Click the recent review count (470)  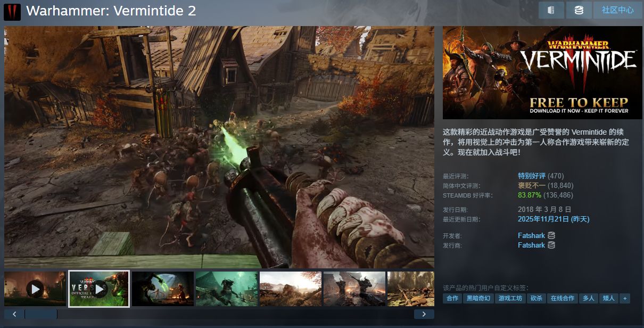[x=556, y=176]
